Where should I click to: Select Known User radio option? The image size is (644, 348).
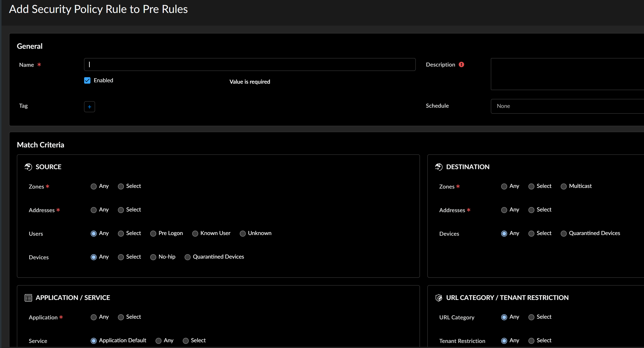click(x=195, y=234)
